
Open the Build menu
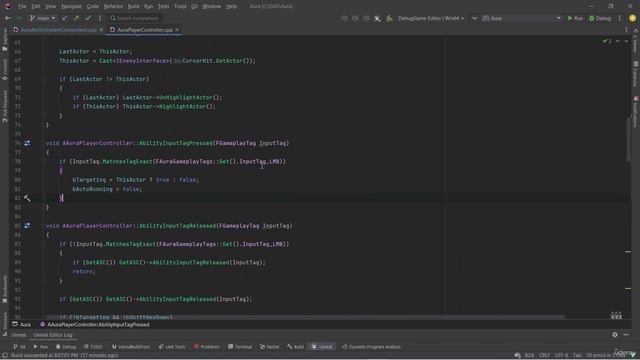click(x=133, y=6)
